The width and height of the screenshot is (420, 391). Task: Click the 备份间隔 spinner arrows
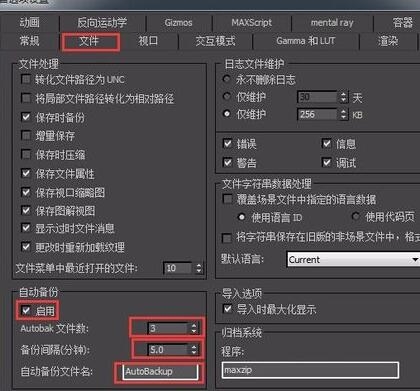(x=194, y=349)
